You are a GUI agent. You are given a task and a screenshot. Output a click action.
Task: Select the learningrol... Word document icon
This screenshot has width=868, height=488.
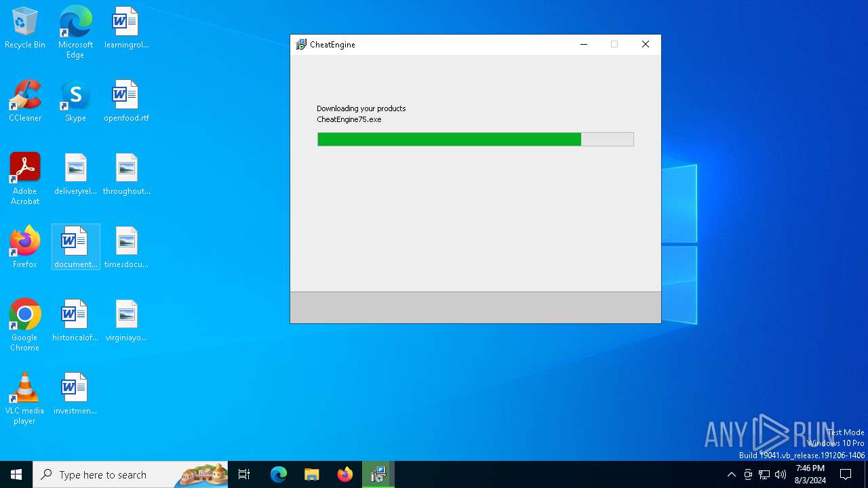click(x=126, y=28)
